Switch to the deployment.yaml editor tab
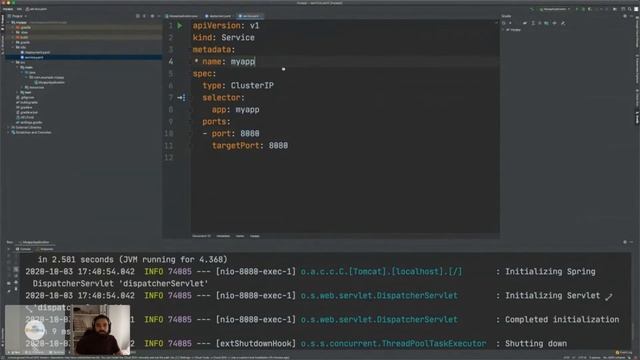Screen dimensions: 640x360 tap(218, 16)
